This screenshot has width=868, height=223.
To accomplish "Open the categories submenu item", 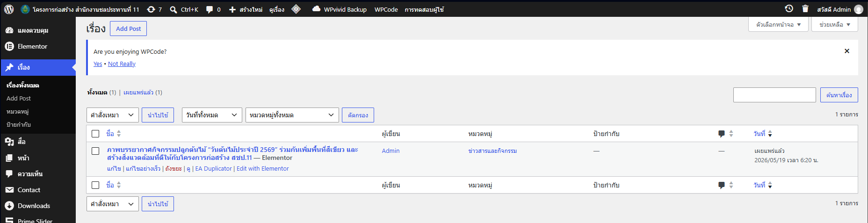I will [18, 111].
